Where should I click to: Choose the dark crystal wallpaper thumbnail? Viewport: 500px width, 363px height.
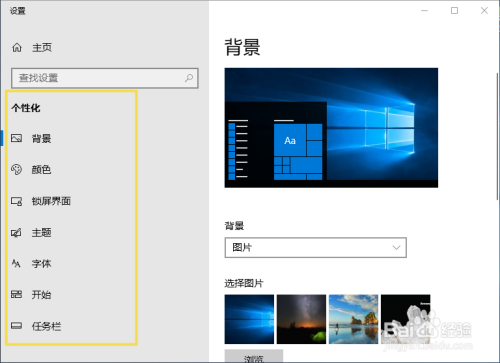click(x=406, y=319)
